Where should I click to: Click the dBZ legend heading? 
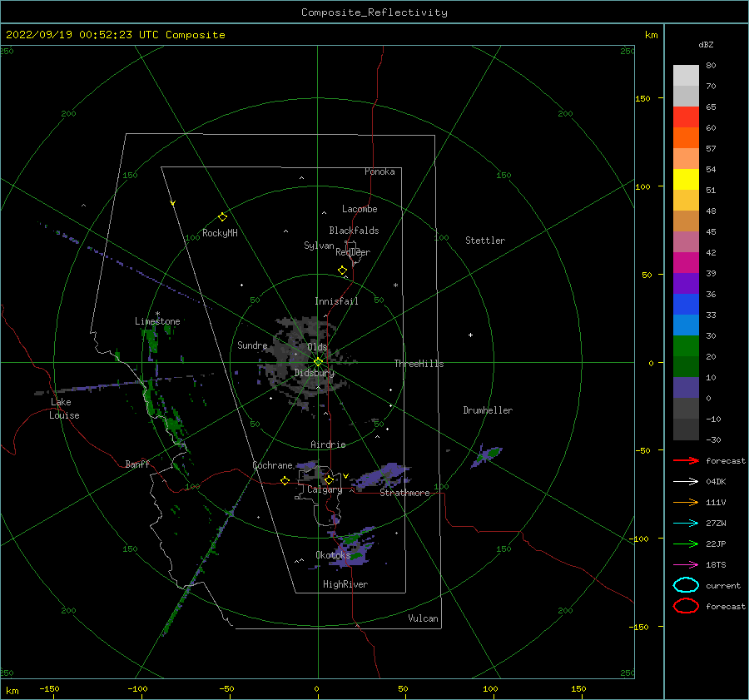coord(706,45)
